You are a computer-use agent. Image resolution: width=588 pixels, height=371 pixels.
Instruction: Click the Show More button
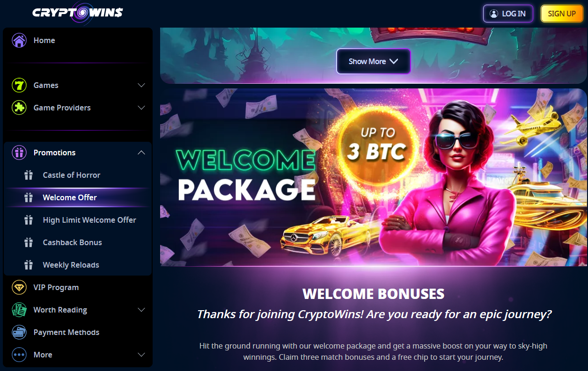tap(374, 61)
